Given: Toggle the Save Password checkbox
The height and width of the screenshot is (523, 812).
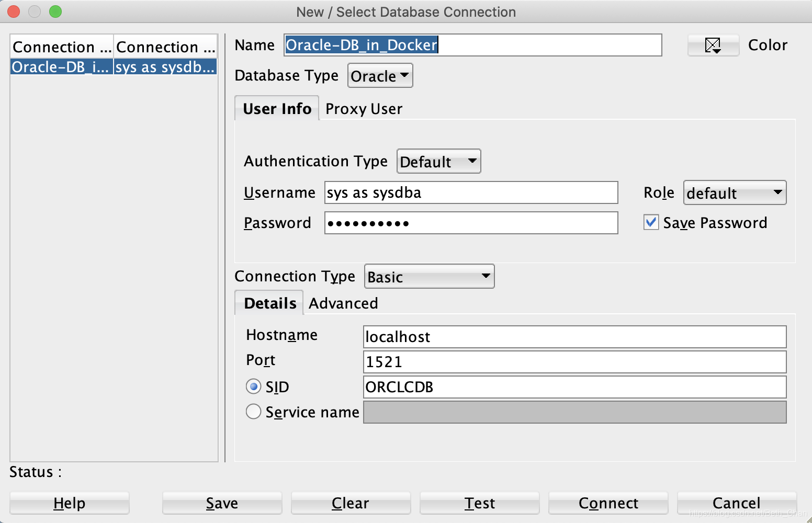Looking at the screenshot, I should 651,222.
